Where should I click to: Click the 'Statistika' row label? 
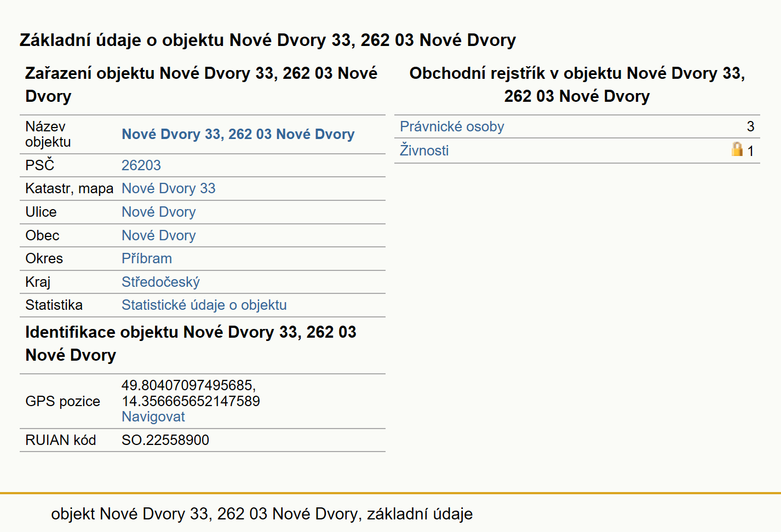[54, 305]
